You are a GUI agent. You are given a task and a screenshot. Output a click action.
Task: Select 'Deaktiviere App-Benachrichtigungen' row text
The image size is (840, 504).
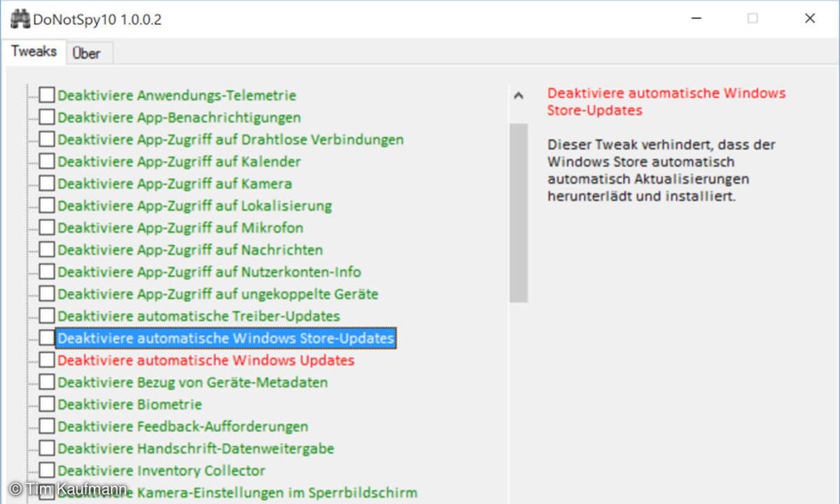pyautogui.click(x=179, y=117)
